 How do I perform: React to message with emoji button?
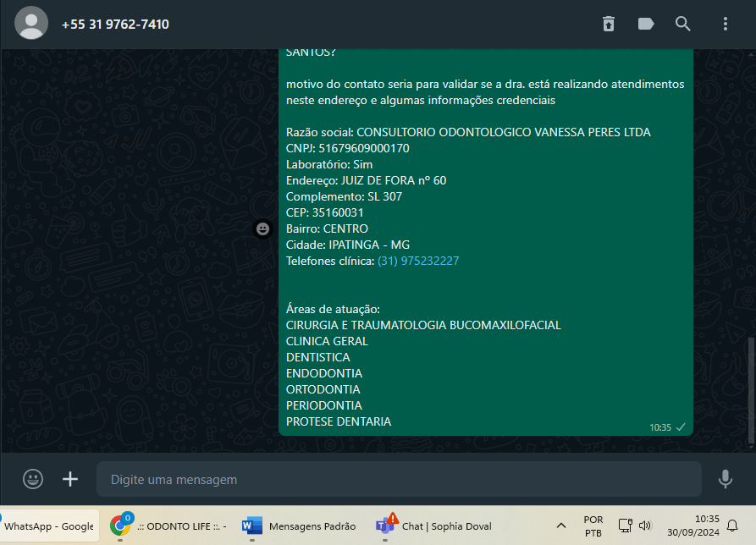pos(262,228)
